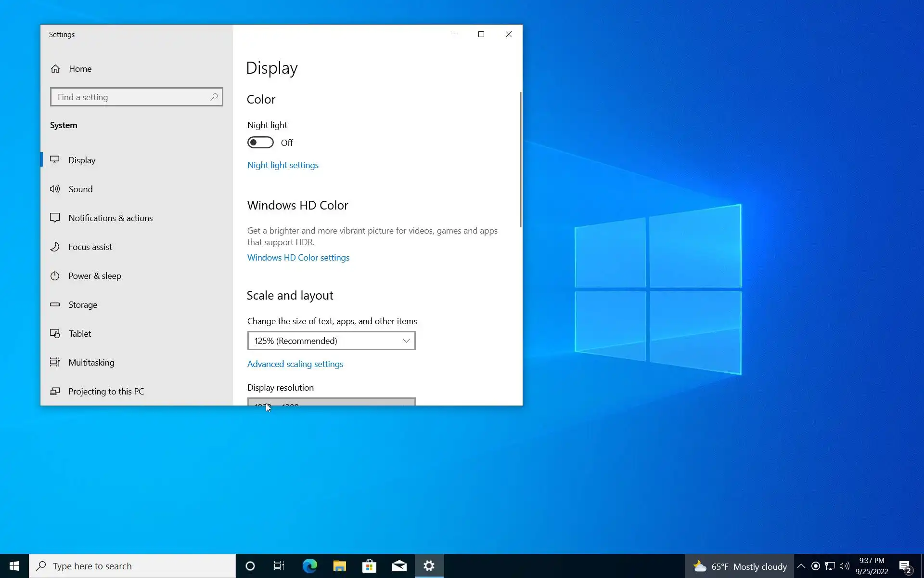Select Notifications & actions in sidebar
This screenshot has height=578, width=924.
coord(110,218)
